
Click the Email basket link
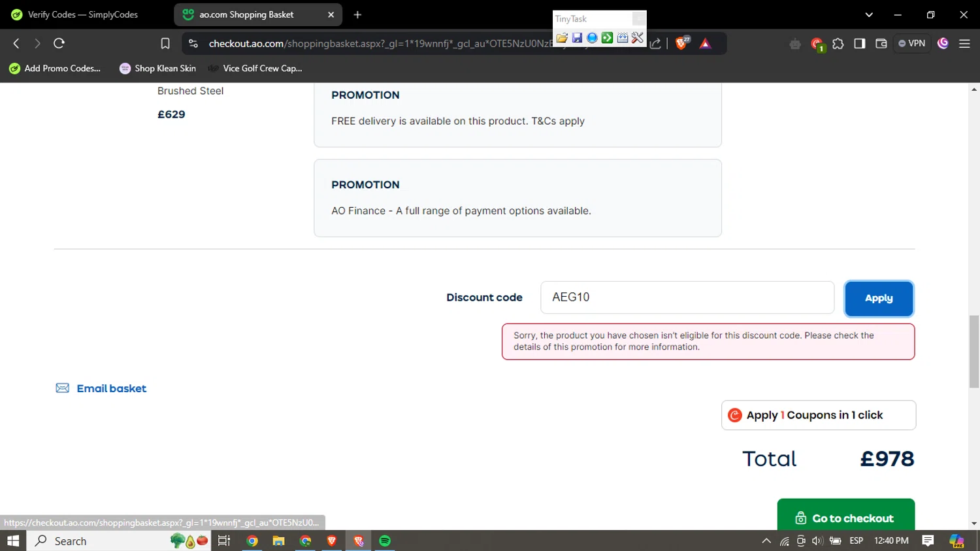(101, 388)
